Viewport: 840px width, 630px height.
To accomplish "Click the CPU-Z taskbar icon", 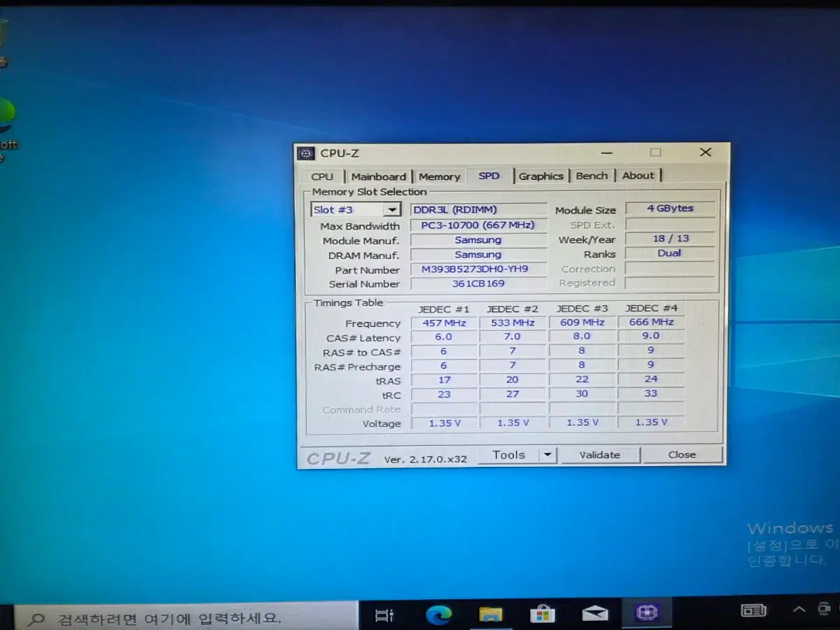I will 647,614.
